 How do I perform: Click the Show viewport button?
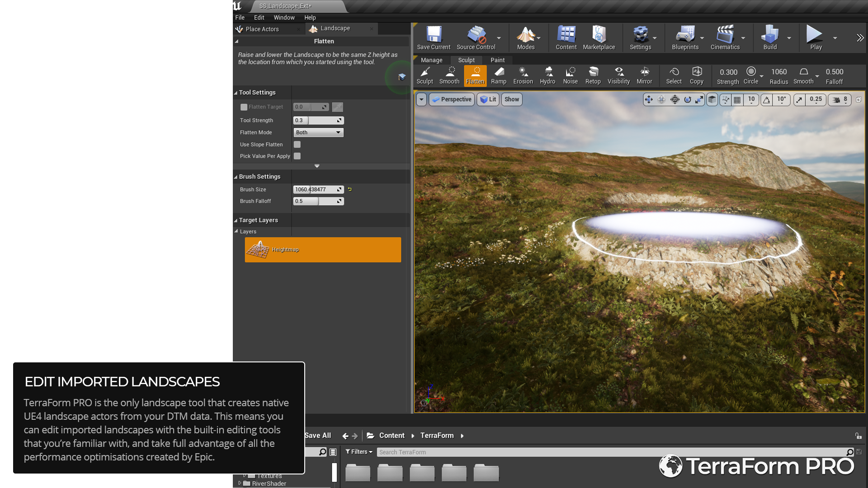[x=512, y=99]
